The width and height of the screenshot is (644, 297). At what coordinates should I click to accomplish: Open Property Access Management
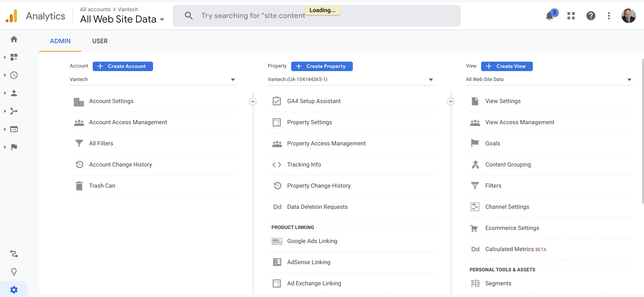point(352,143)
